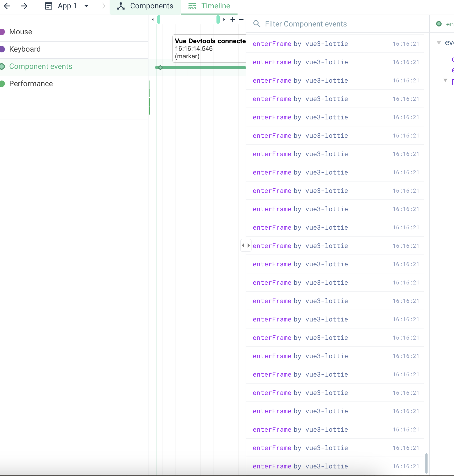
Task: Select the Keyboard timeline layer dot
Action: [x=2, y=49]
